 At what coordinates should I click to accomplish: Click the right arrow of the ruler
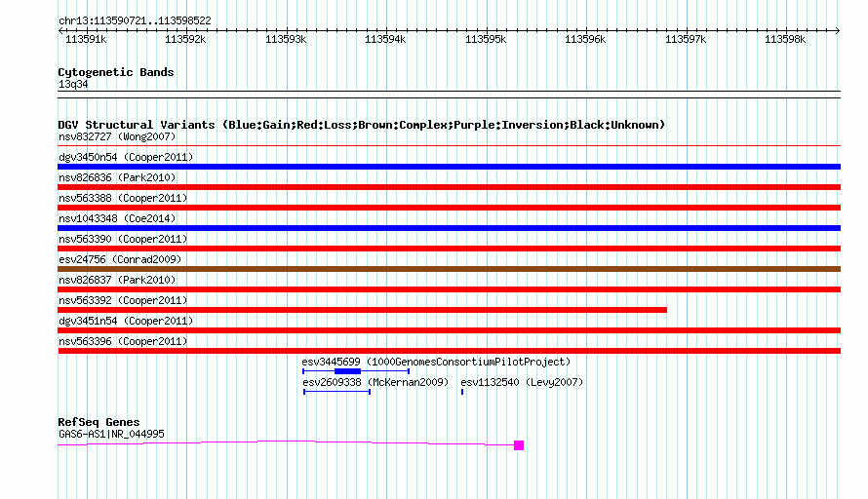pos(838,30)
